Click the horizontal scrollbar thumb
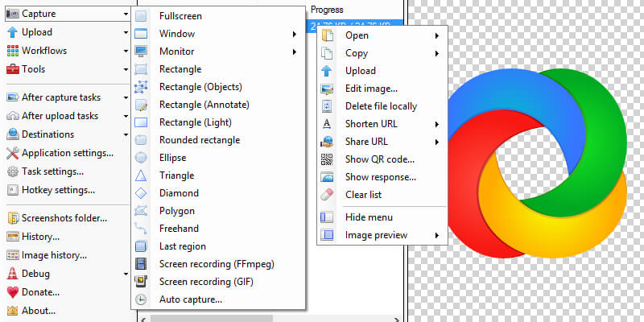Viewport: 644px width, 322px height. click(212, 319)
